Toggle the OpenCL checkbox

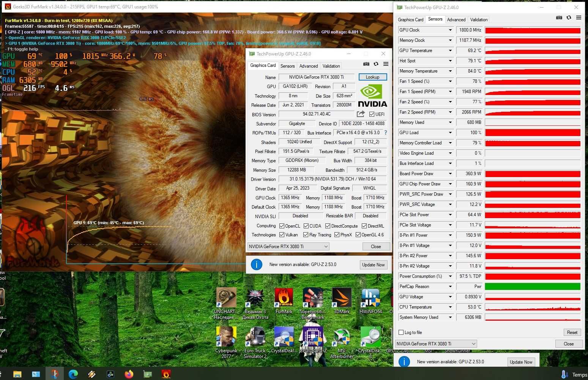click(282, 226)
